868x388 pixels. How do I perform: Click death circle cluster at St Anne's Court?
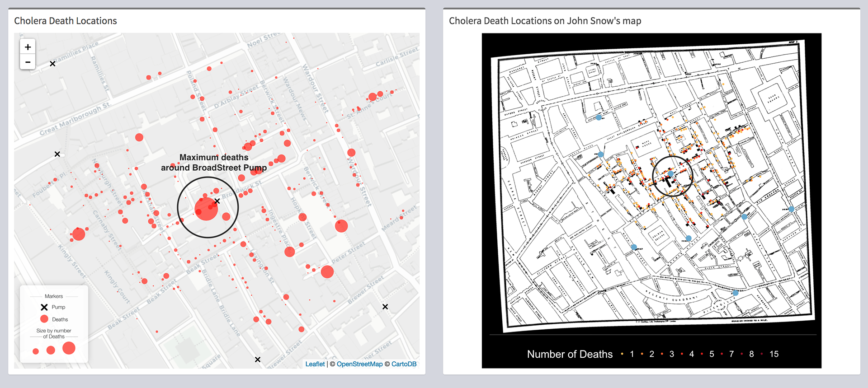pos(373,97)
